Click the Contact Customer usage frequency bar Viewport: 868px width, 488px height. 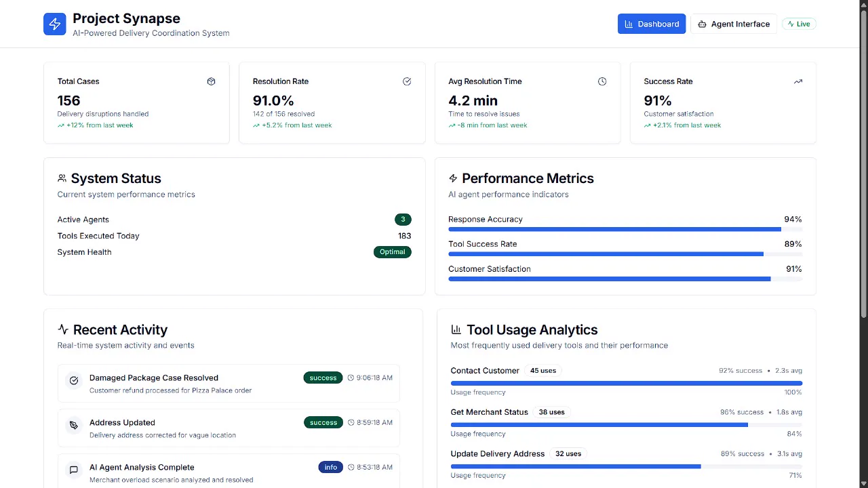tap(627, 383)
